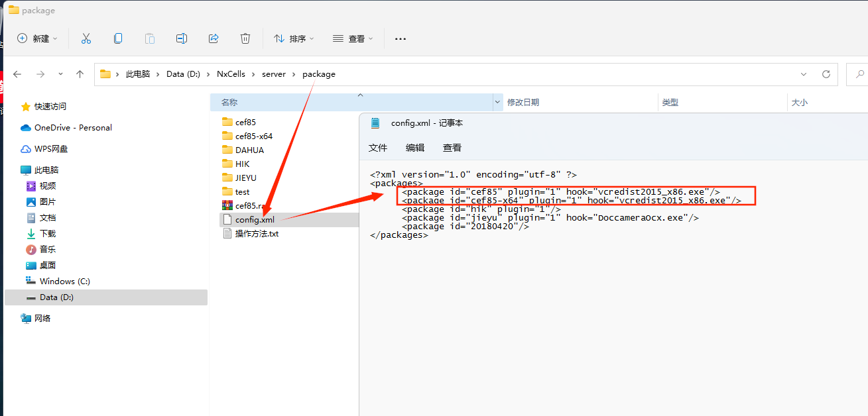Click the Cut scissors icon in toolbar
The width and height of the screenshot is (868, 416).
click(x=86, y=38)
